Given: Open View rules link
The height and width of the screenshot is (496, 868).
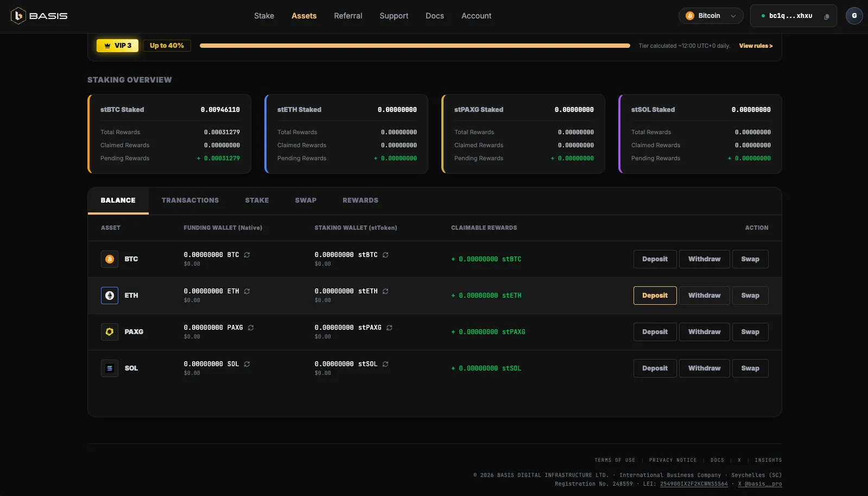Looking at the screenshot, I should pos(756,46).
